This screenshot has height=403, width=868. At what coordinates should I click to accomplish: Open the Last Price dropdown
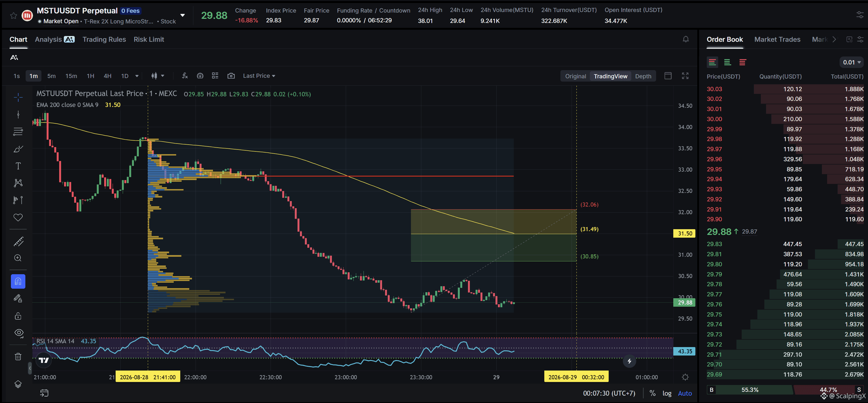(x=259, y=76)
